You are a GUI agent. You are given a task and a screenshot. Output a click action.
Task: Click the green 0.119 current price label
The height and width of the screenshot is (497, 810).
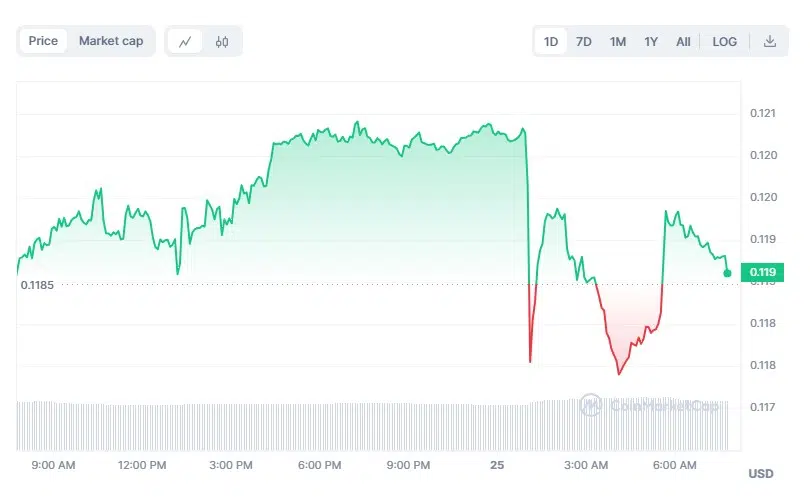point(762,272)
